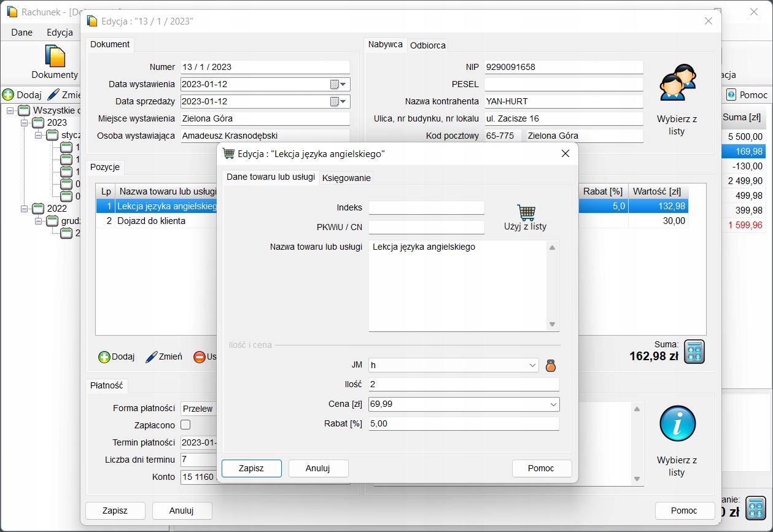The width and height of the screenshot is (773, 532).
Task: Click the Rabat [%] input field
Action: click(464, 424)
